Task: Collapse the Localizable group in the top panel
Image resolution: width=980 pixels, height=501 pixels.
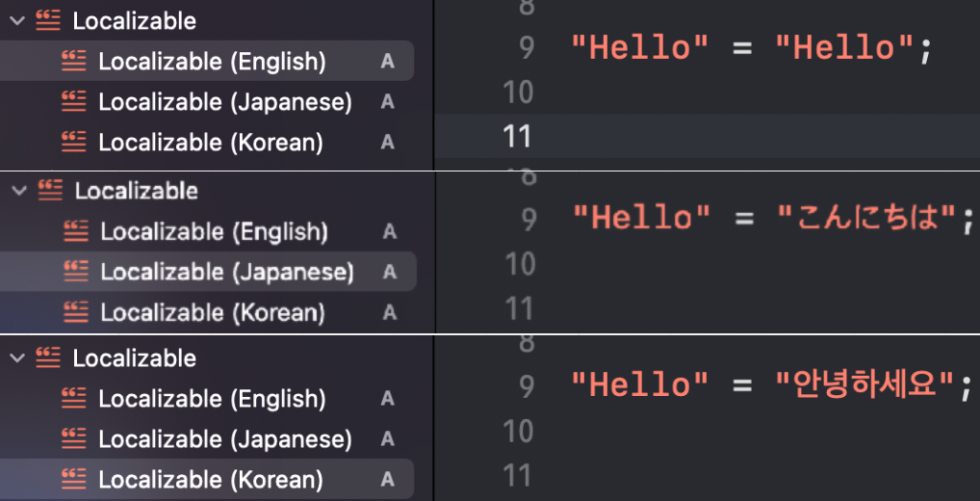Action: coord(16,21)
